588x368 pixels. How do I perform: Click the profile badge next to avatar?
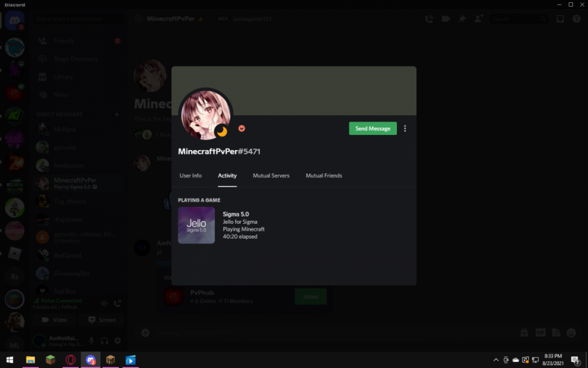(242, 128)
